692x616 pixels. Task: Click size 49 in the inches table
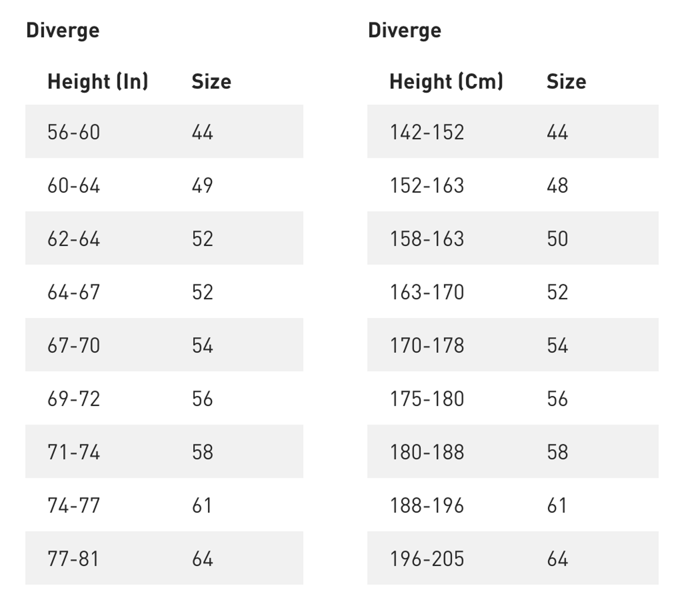[202, 185]
